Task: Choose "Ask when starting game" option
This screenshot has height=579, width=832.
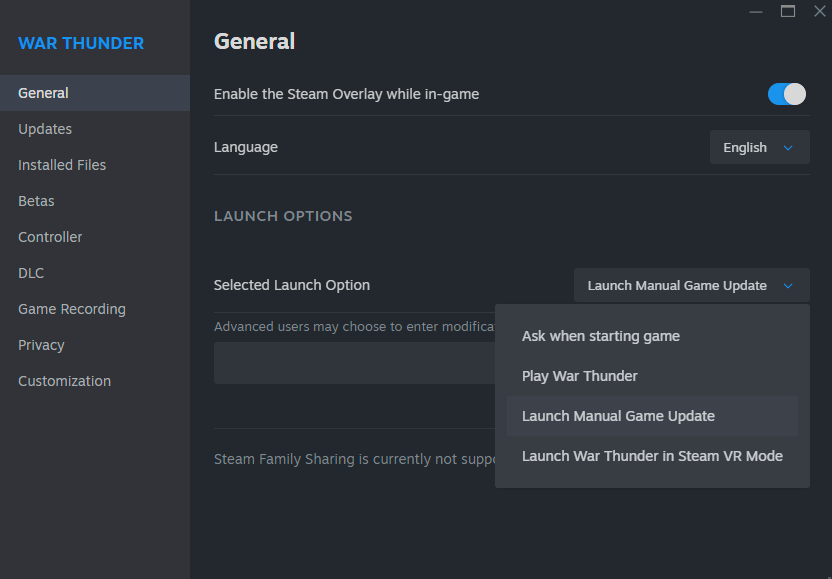Action: [600, 336]
